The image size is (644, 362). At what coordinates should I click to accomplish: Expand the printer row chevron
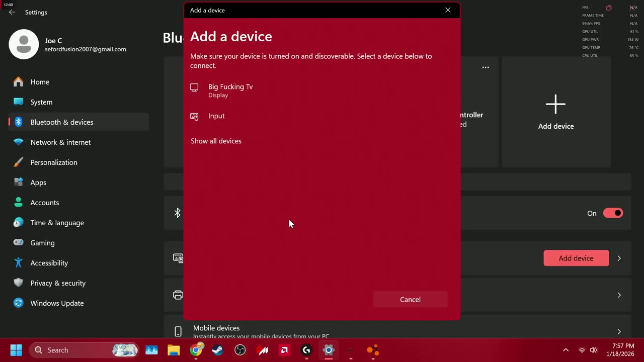coord(619,295)
